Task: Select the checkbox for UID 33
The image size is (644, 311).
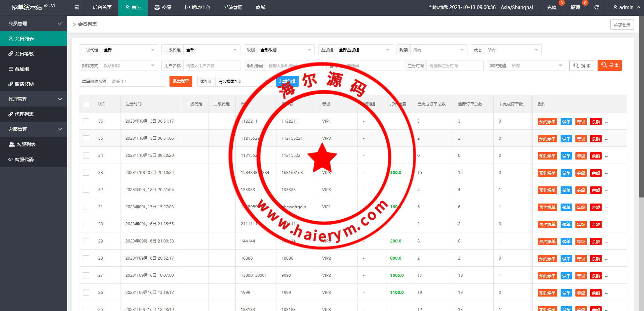Action: point(86,173)
